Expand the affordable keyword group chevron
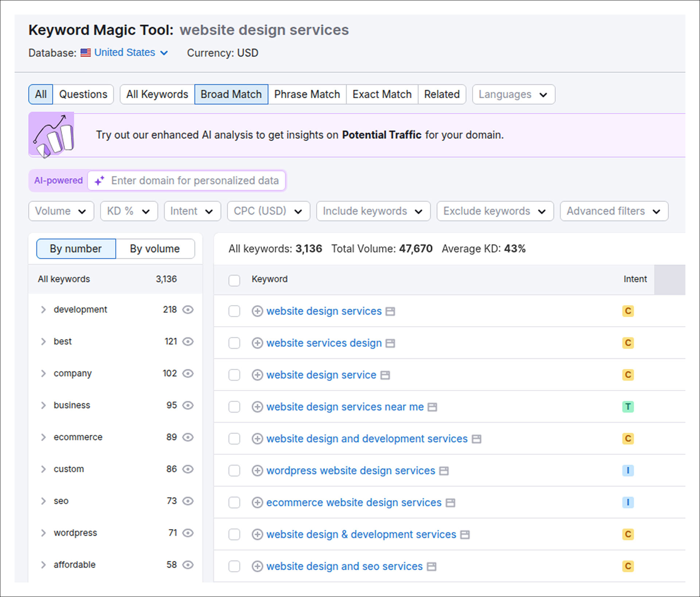 pos(43,565)
